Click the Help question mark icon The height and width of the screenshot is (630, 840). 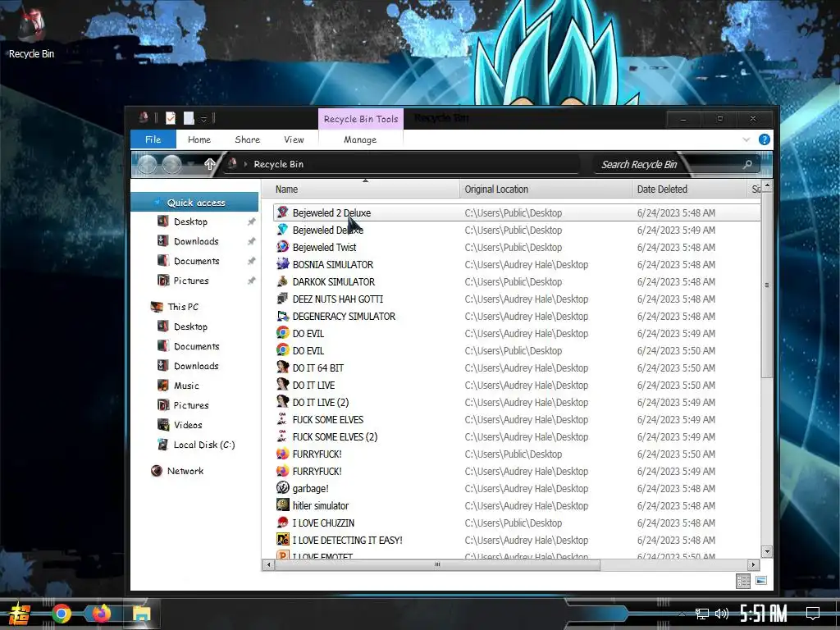coord(765,139)
